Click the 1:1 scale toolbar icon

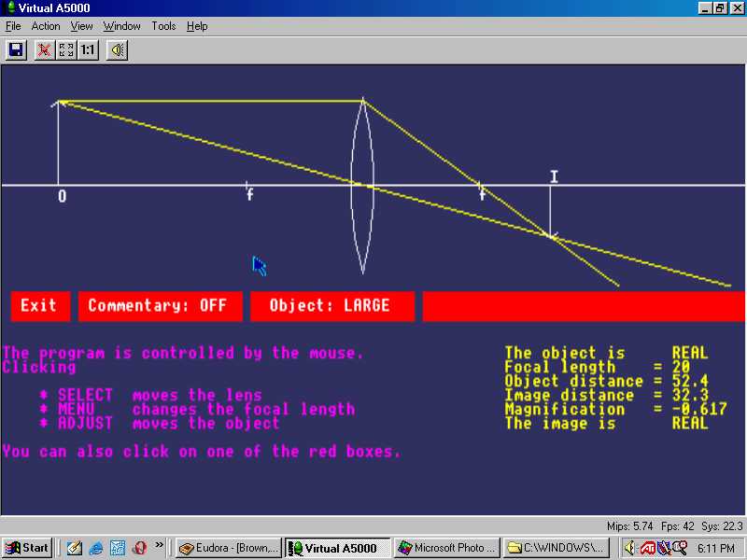point(88,50)
